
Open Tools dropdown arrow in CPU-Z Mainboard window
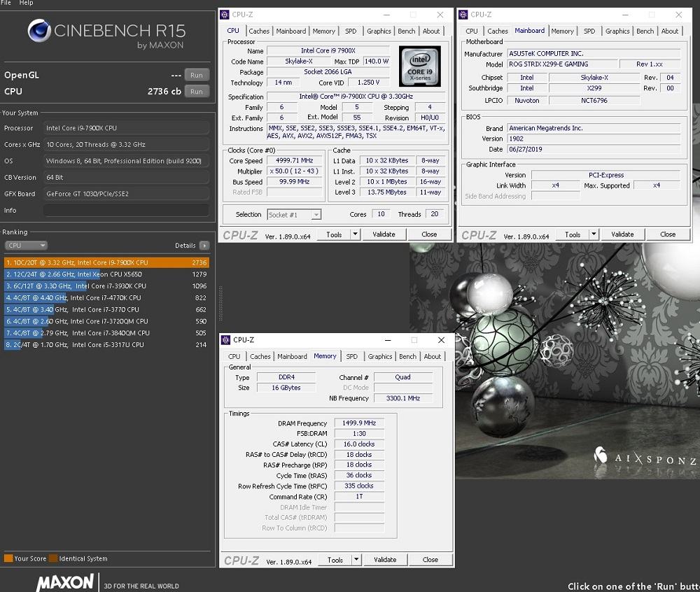(x=594, y=234)
